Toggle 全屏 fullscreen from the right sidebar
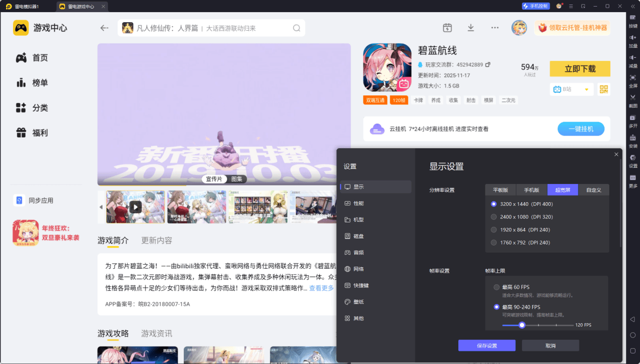 pyautogui.click(x=632, y=80)
